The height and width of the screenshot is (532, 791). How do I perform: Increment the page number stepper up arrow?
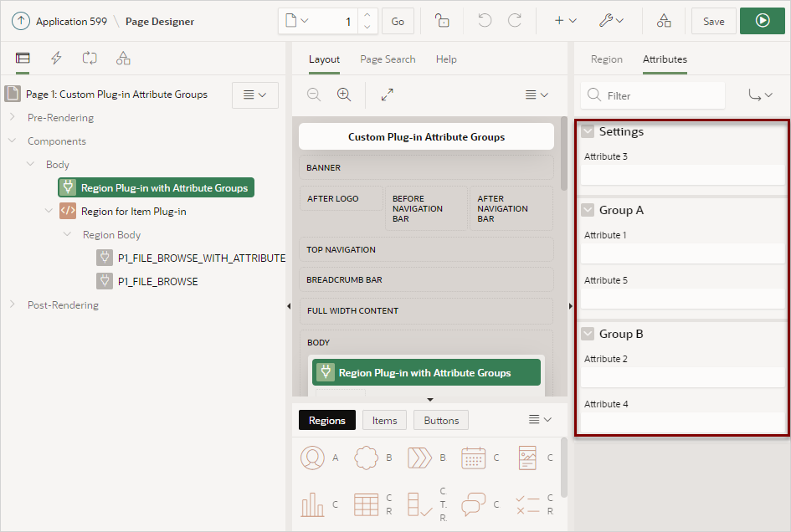click(367, 15)
